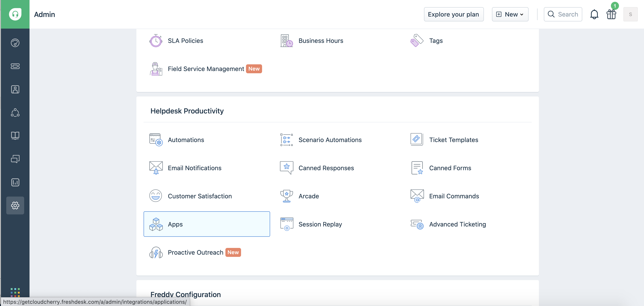Viewport: 644px width, 306px height.
Task: Click the Apps option
Action: coord(207,224)
